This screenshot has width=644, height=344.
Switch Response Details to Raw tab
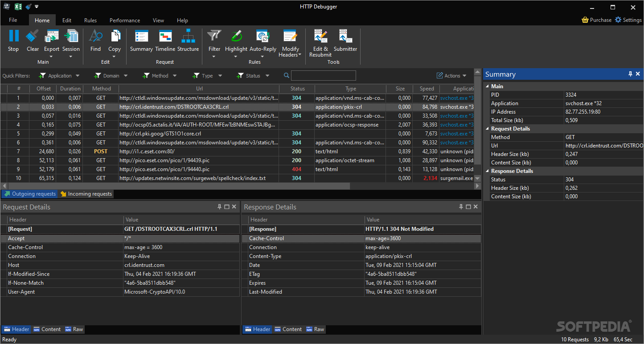coord(315,329)
